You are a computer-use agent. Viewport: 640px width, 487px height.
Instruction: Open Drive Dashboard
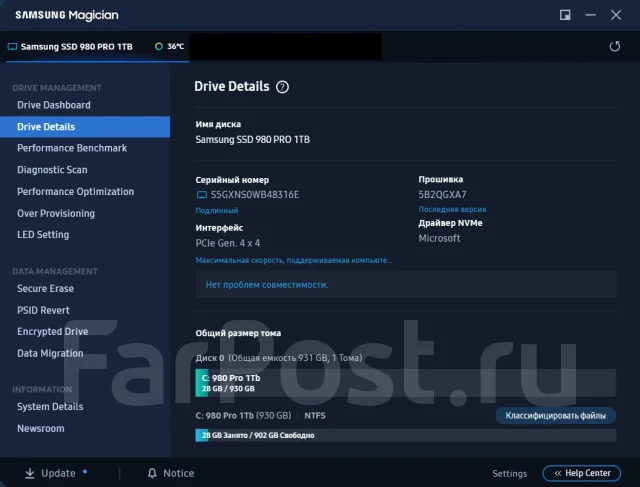(54, 105)
